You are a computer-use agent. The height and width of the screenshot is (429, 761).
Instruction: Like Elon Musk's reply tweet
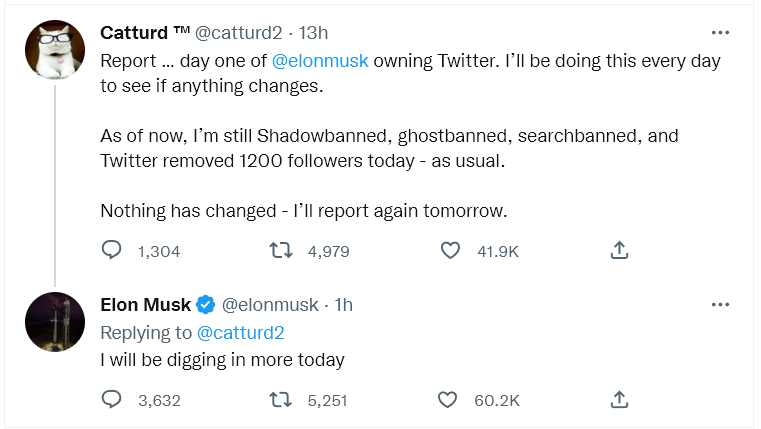[x=450, y=400]
